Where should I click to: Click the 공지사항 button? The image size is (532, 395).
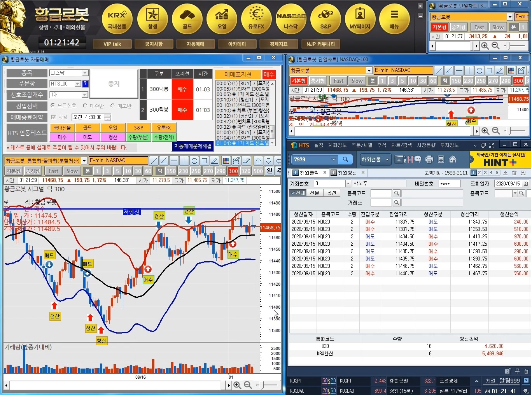154,44
